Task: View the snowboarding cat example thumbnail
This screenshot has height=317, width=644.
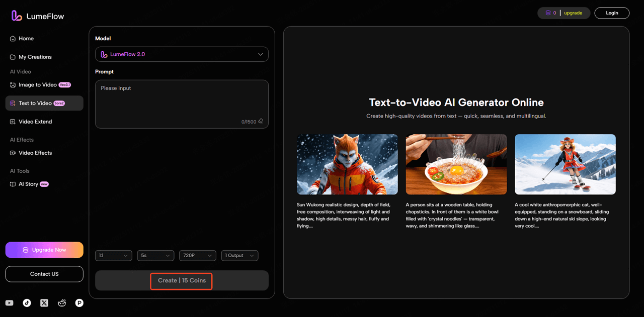Action: 565,164
